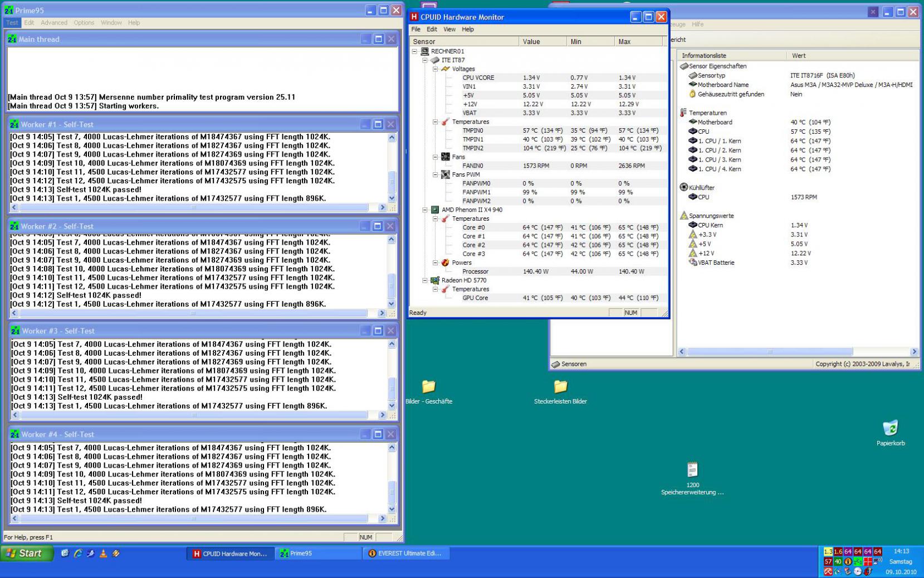The width and height of the screenshot is (924, 578).
Task: Click the Spannungswerte warning icon in EVEREST
Action: [683, 216]
